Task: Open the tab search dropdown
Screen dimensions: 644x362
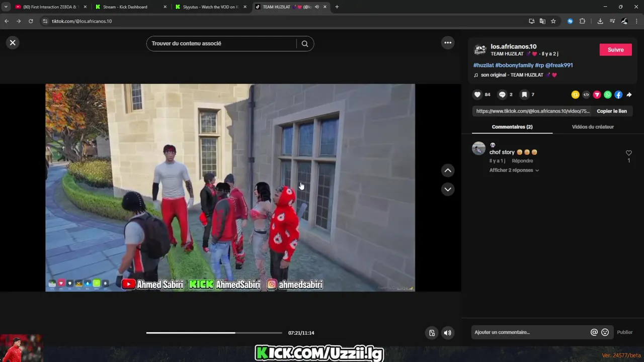Action: tap(6, 7)
